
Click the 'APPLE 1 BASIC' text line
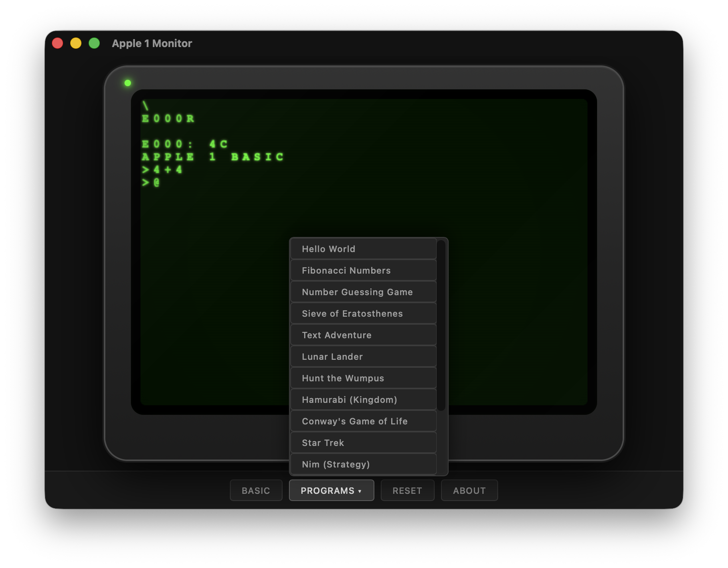pyautogui.click(x=213, y=157)
